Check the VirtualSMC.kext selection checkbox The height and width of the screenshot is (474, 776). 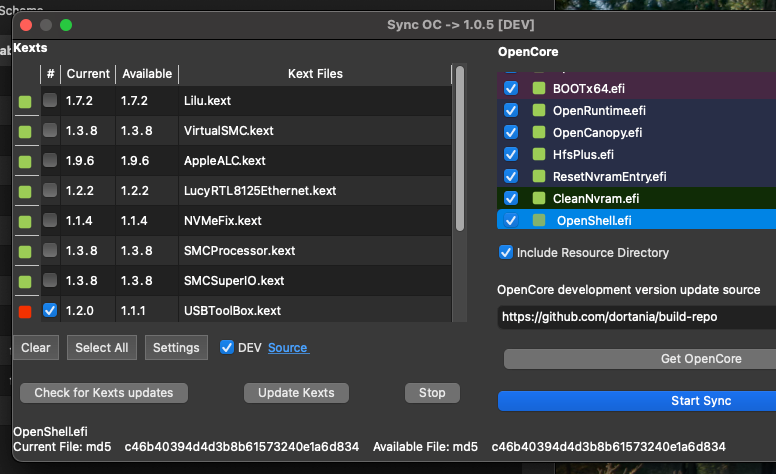point(50,130)
